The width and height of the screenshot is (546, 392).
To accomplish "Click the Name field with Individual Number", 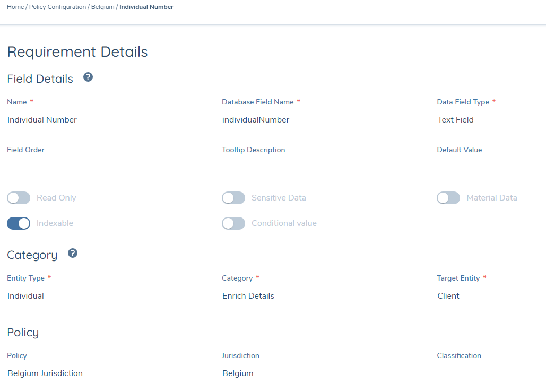I will (x=106, y=120).
